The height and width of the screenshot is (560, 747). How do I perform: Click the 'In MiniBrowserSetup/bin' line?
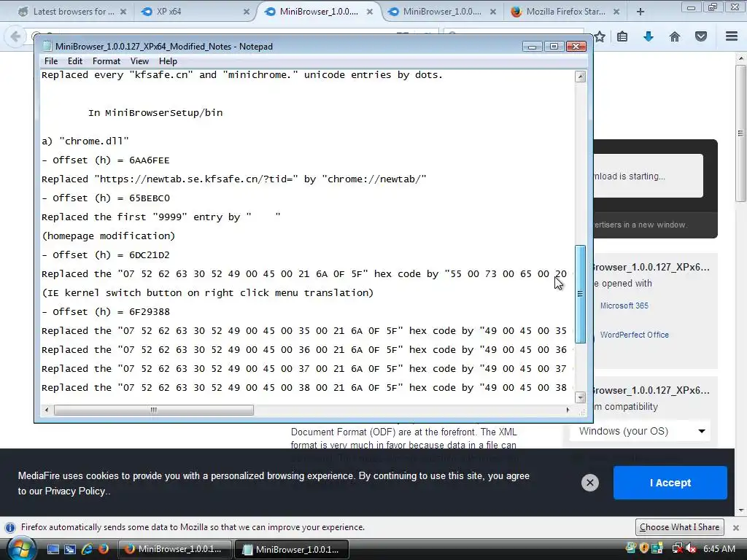(155, 113)
